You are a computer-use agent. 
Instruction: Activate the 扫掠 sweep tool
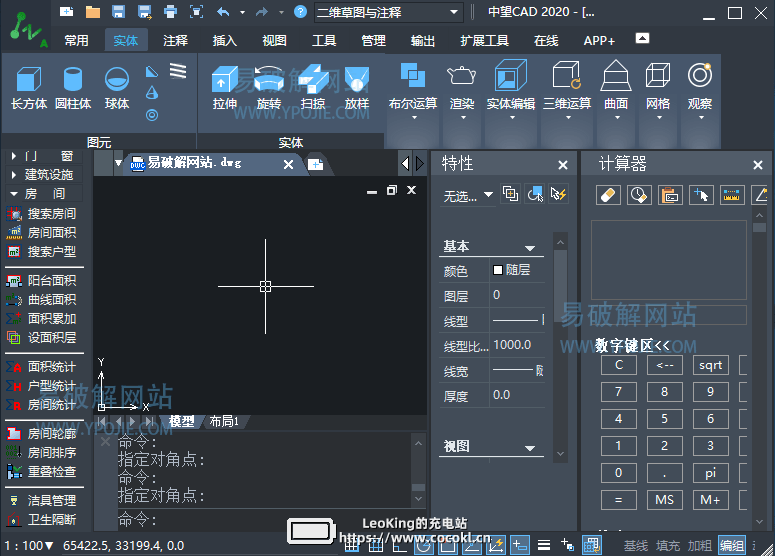[313, 88]
